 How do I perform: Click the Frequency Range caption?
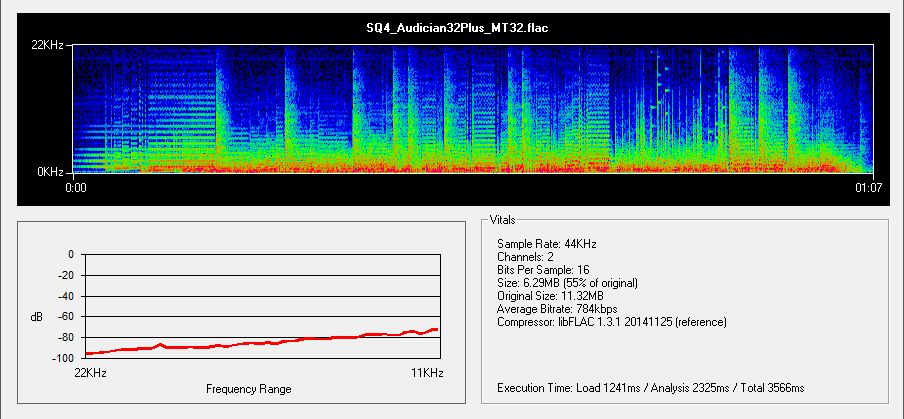248,388
